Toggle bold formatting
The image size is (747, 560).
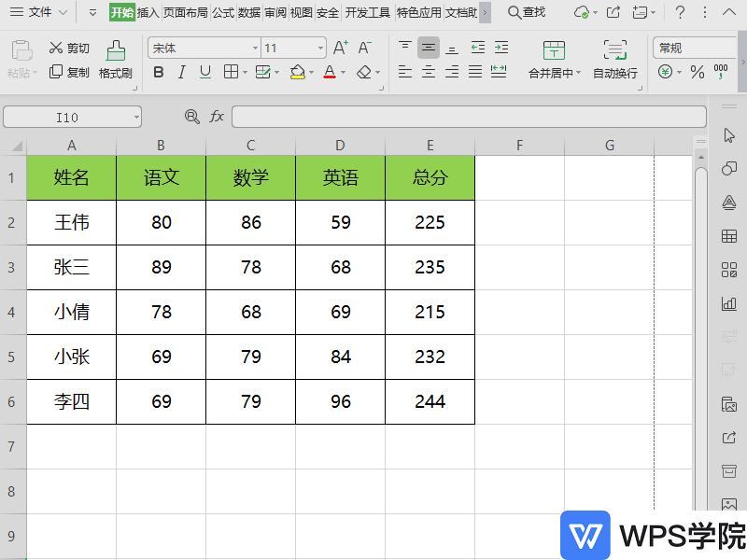click(159, 72)
